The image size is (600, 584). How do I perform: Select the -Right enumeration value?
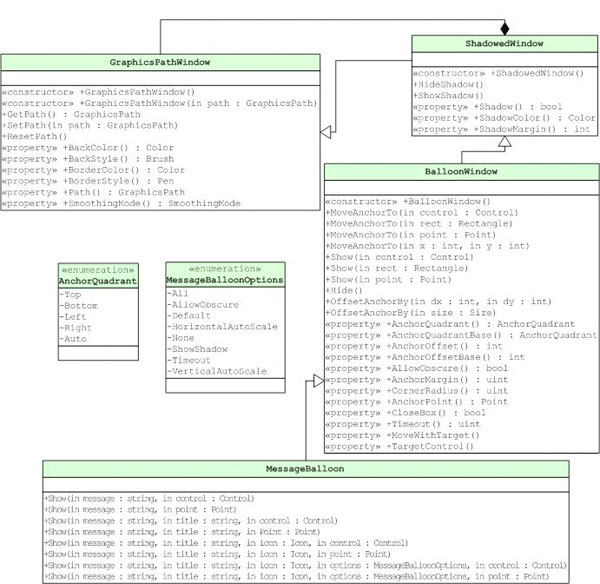click(x=75, y=328)
